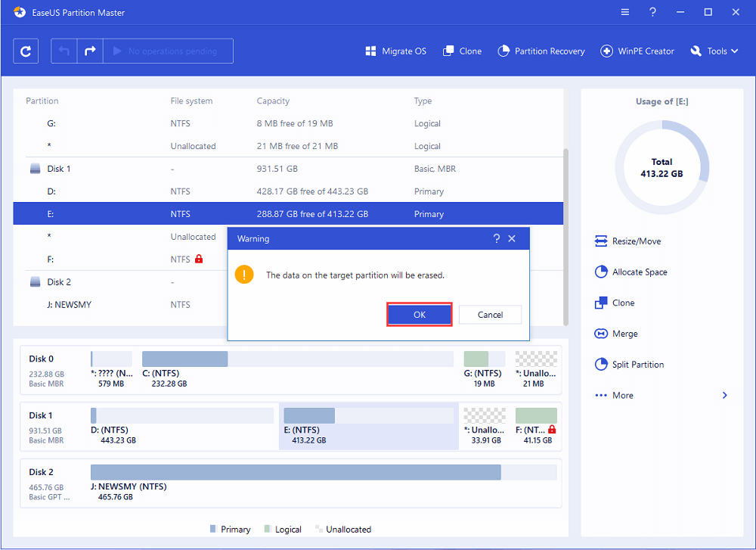Screen dimensions: 756x550
Task: Select the J: NEWSMY partition row
Action: [120, 305]
